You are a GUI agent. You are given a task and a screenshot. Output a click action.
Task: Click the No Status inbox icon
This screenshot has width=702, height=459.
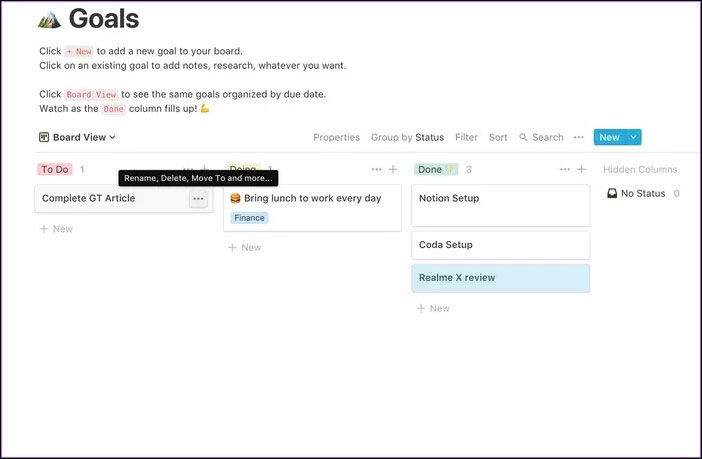tap(612, 194)
